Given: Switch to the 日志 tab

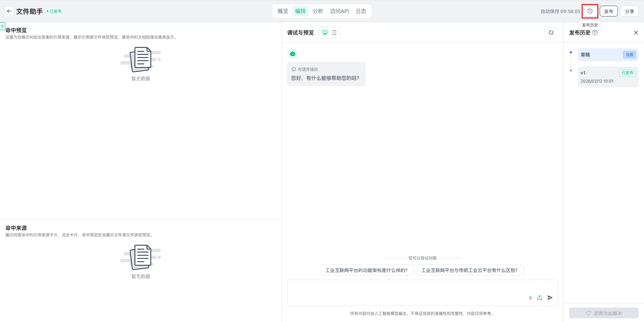Looking at the screenshot, I should [x=361, y=11].
